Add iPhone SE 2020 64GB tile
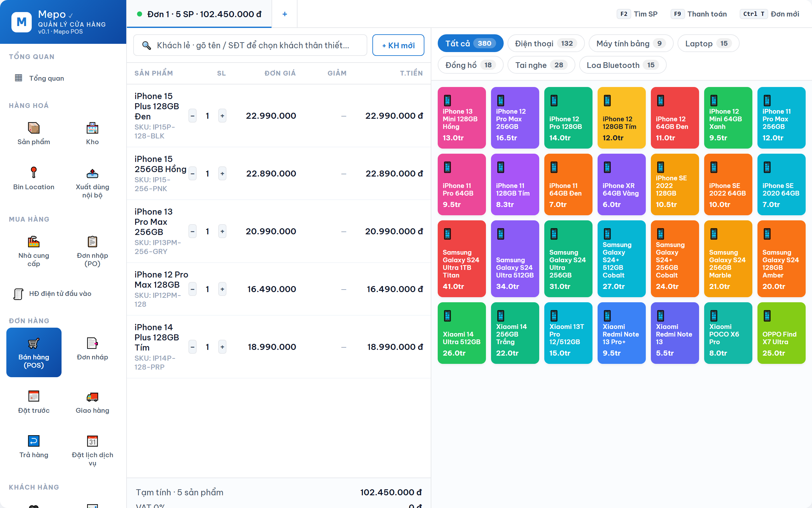The width and height of the screenshot is (812, 508). point(782,184)
